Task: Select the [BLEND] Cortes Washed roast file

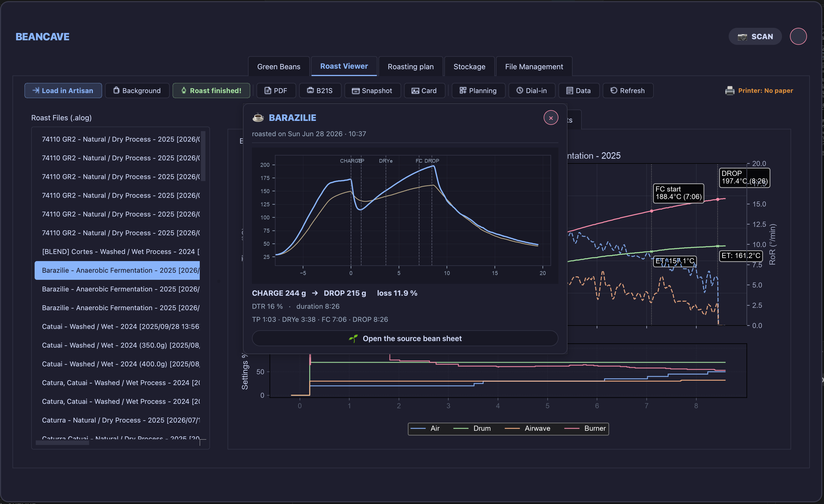Action: 117,251
